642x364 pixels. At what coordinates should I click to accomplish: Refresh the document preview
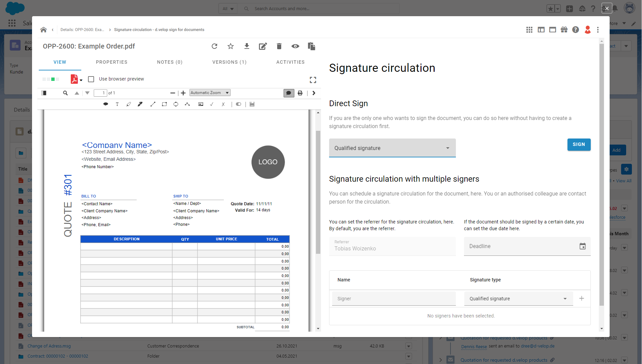214,46
